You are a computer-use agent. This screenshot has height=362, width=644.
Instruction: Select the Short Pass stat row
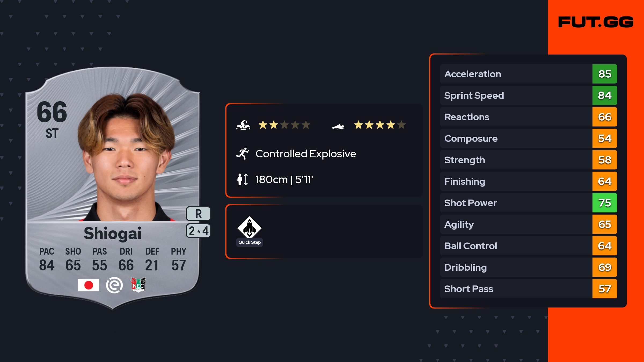[x=515, y=289]
